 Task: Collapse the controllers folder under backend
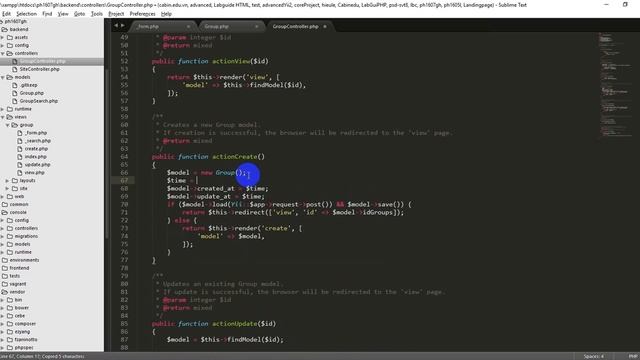(x=3, y=53)
